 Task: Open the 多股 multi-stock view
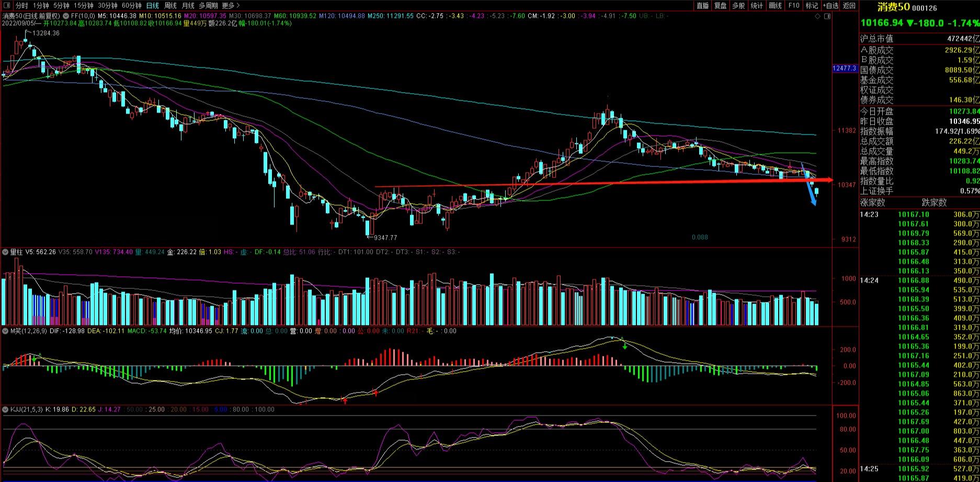(738, 6)
